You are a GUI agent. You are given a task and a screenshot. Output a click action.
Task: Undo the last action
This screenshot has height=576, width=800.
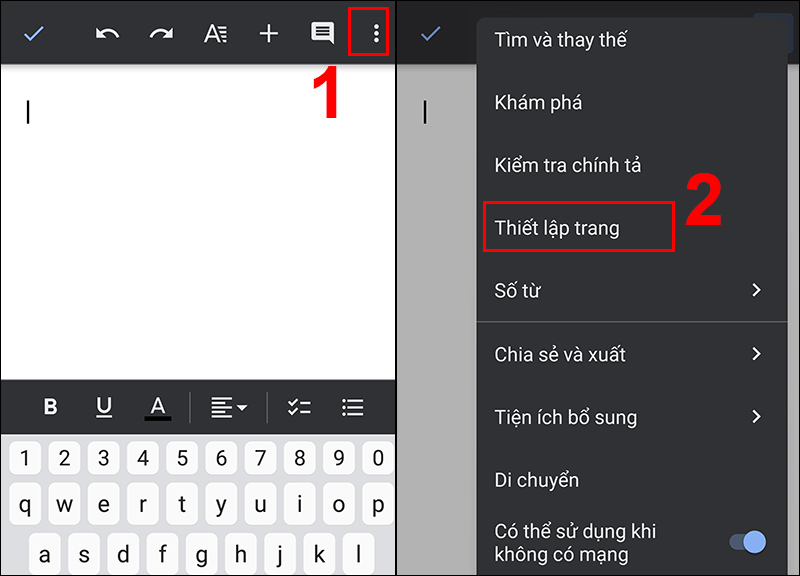click(107, 34)
